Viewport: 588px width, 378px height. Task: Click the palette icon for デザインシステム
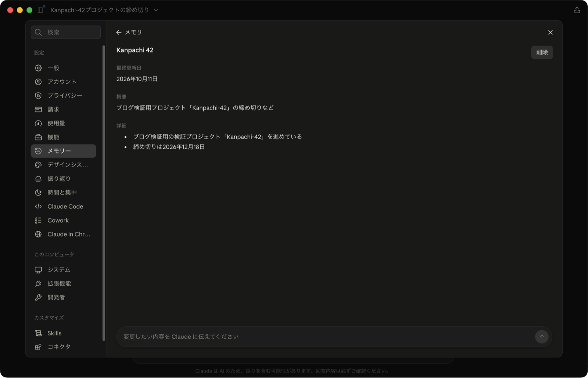point(38,165)
